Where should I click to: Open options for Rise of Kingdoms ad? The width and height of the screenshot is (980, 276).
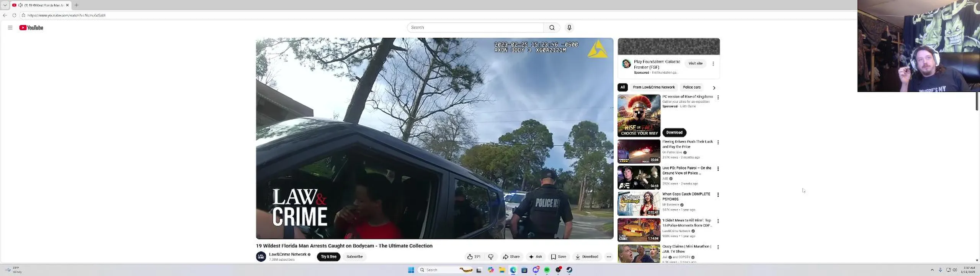(718, 97)
